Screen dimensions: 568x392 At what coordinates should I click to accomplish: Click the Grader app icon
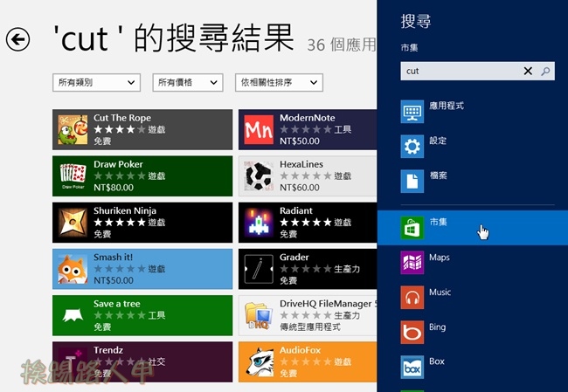(259, 269)
